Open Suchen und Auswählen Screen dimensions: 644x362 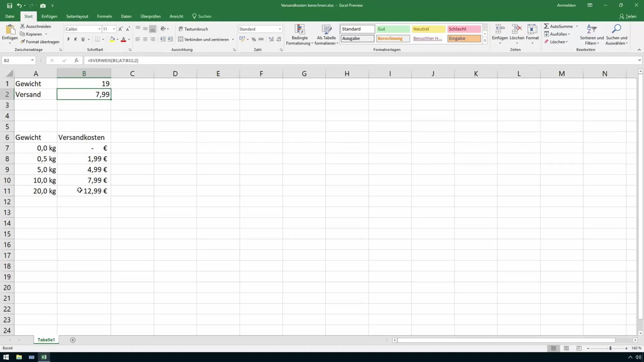tap(616, 35)
